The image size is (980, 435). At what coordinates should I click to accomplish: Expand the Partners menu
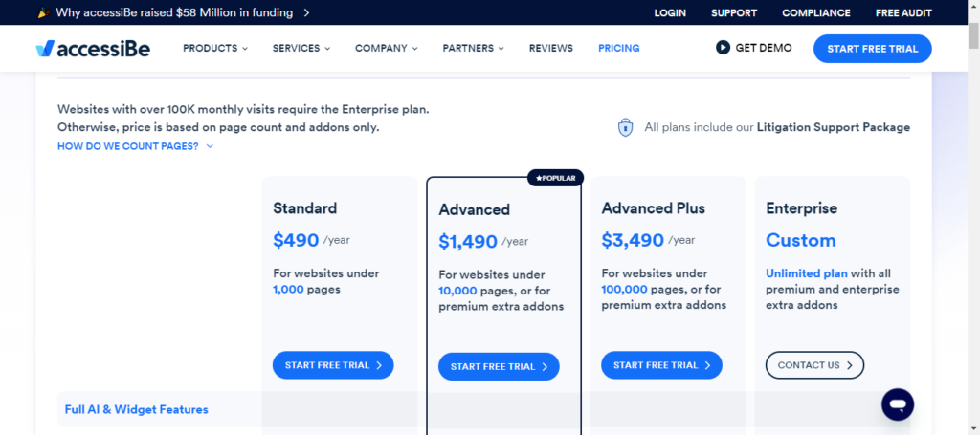(474, 48)
